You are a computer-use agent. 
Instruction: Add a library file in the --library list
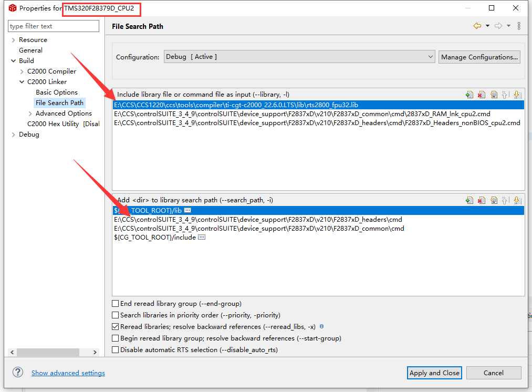click(x=470, y=95)
